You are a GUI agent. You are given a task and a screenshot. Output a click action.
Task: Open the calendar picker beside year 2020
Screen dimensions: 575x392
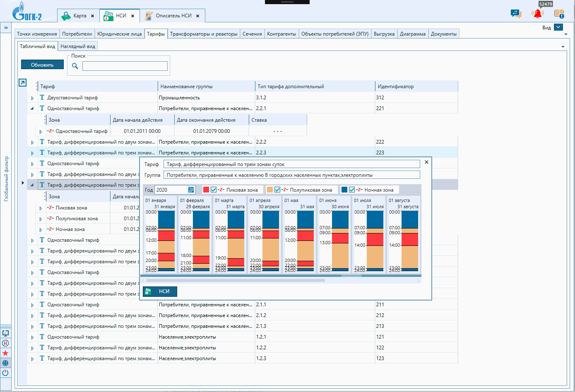click(x=191, y=190)
